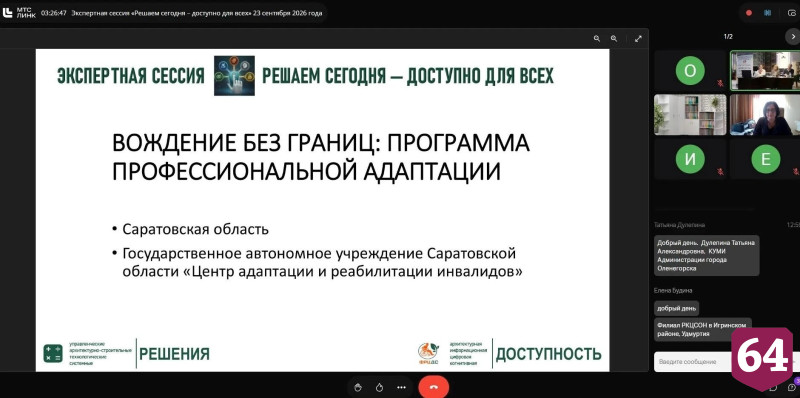
Task: Click 'РЕШАЕМ СЕГОДНЯ — ДОСТУПНО ДЛЯ ВСЕХ' header
Action: [408, 76]
